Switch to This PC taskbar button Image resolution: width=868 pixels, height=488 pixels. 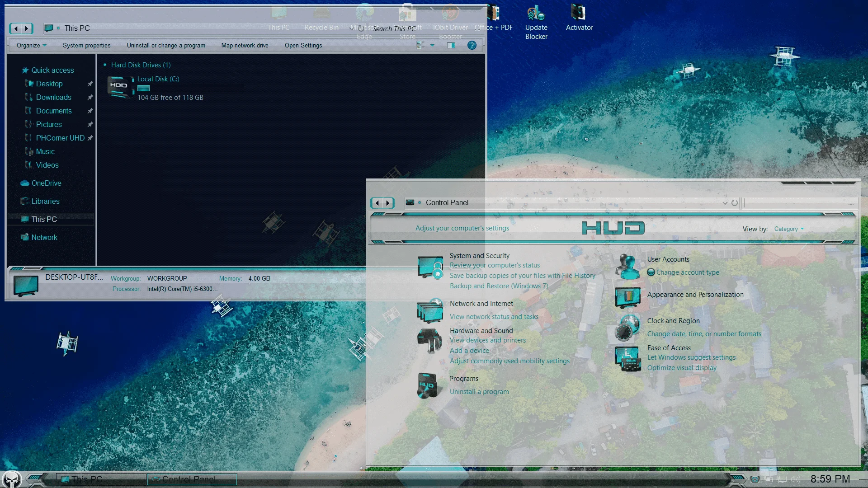[x=101, y=479]
